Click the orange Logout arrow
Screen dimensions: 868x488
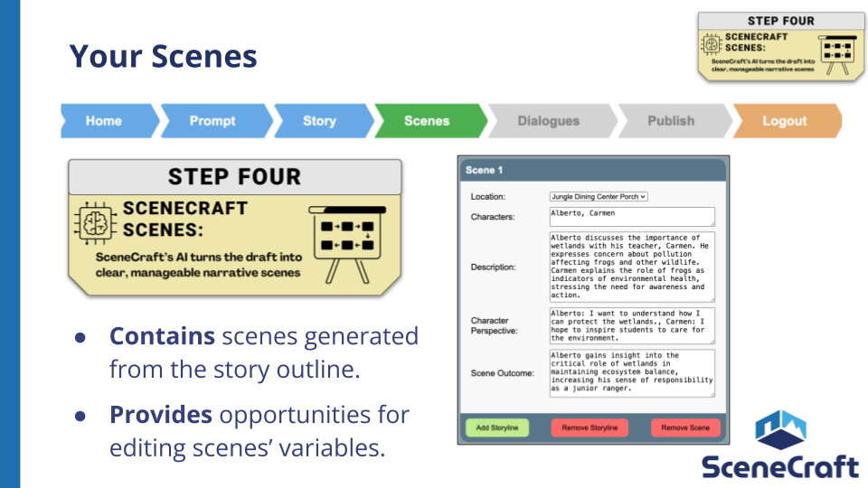(x=787, y=120)
